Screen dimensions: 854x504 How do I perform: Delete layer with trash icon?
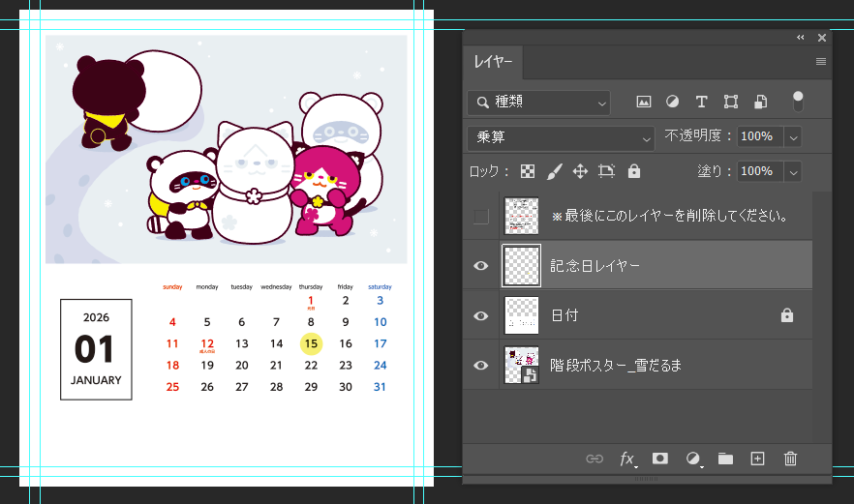pos(790,459)
